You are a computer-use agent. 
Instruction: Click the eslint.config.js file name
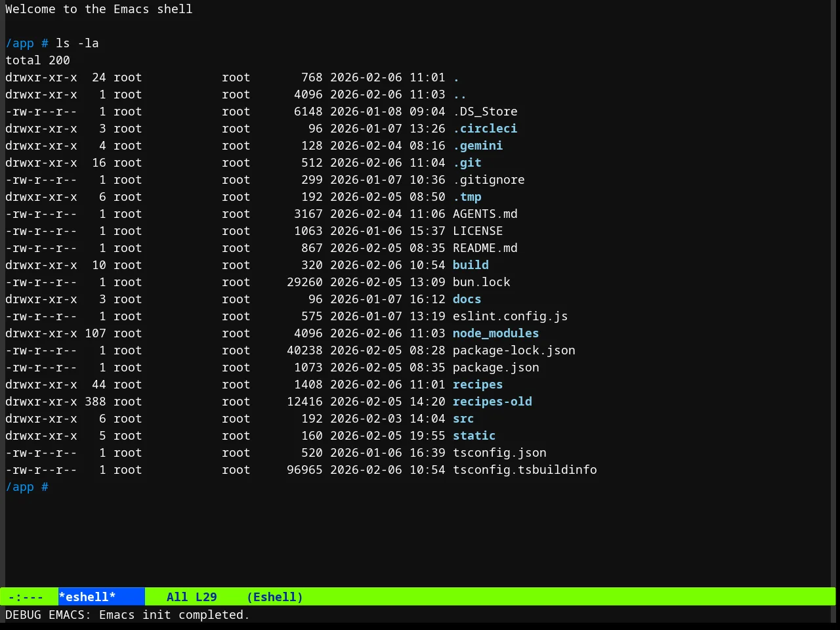511,316
